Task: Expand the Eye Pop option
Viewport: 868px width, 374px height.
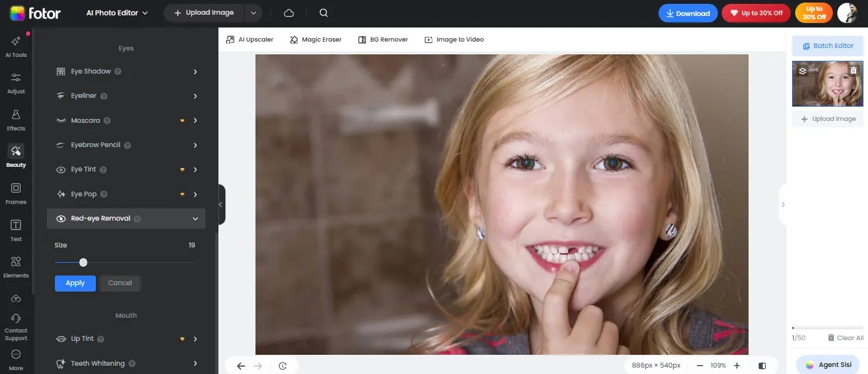Action: tap(195, 194)
